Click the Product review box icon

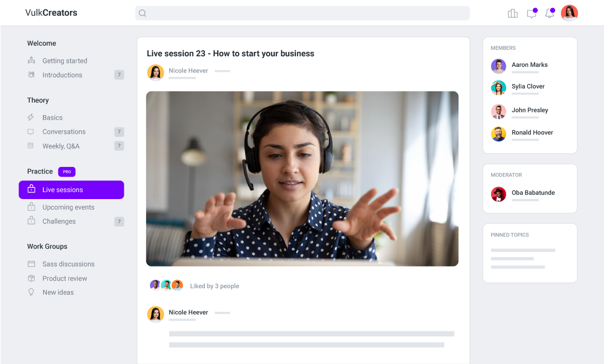pyautogui.click(x=31, y=279)
